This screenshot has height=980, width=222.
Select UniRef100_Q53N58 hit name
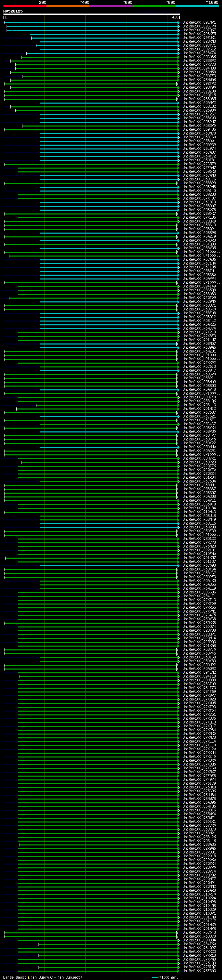coord(199,72)
